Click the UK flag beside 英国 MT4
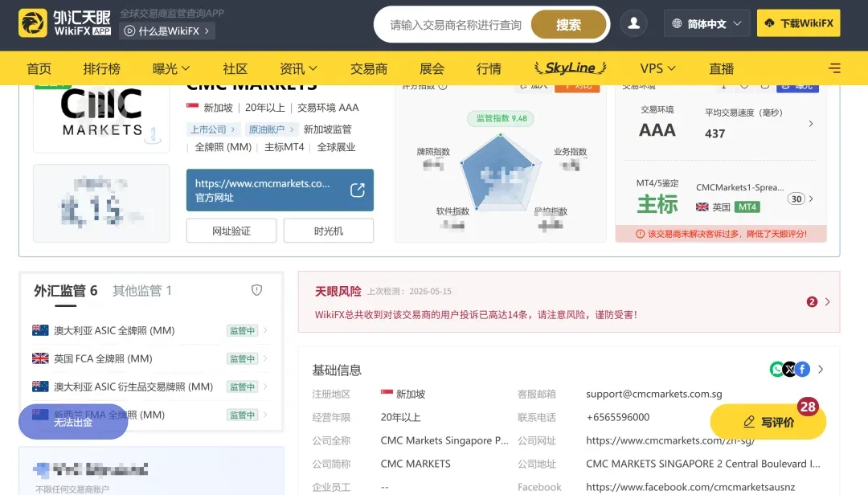Image resolution: width=868 pixels, height=495 pixels. point(702,207)
